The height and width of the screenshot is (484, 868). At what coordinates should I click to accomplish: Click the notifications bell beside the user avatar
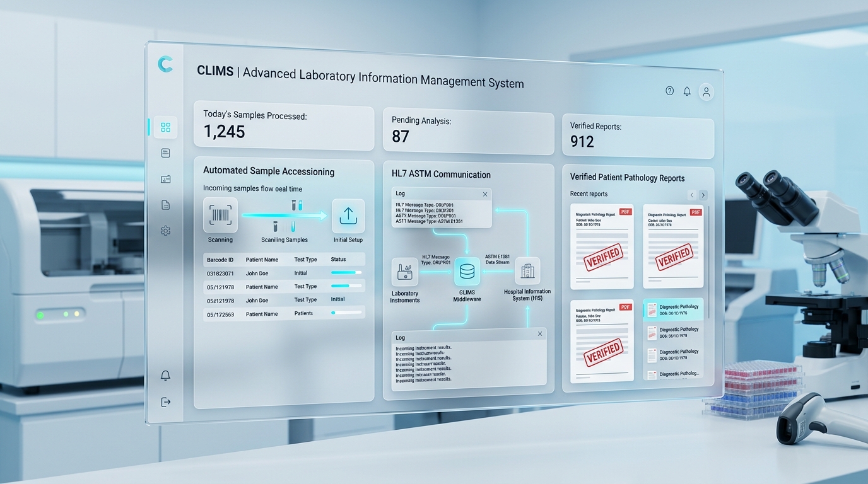coord(687,91)
